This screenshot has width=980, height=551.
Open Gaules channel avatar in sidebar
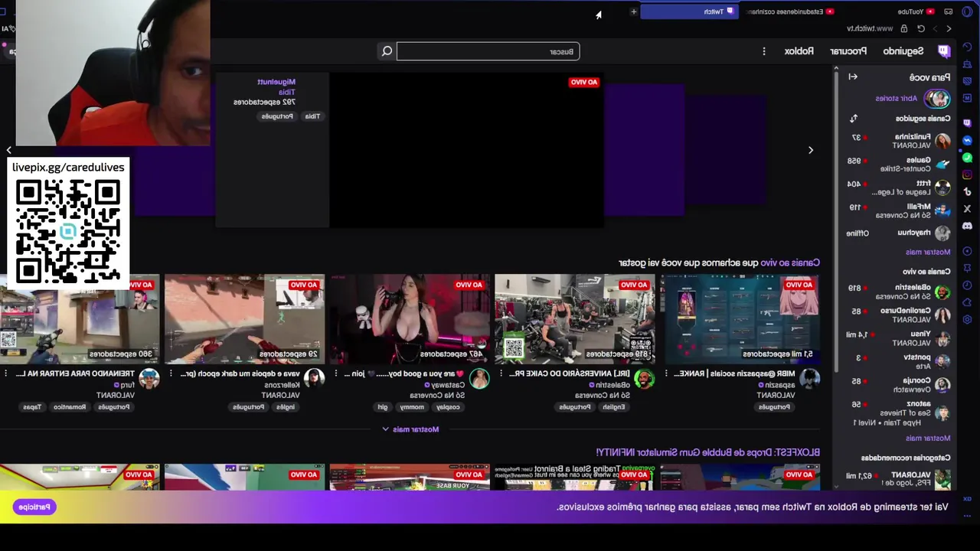tap(942, 164)
